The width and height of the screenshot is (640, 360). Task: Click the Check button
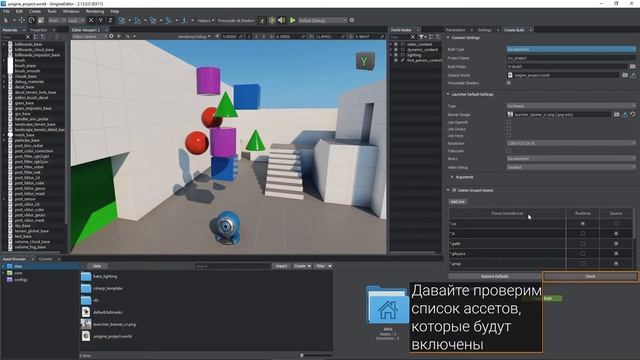point(590,276)
